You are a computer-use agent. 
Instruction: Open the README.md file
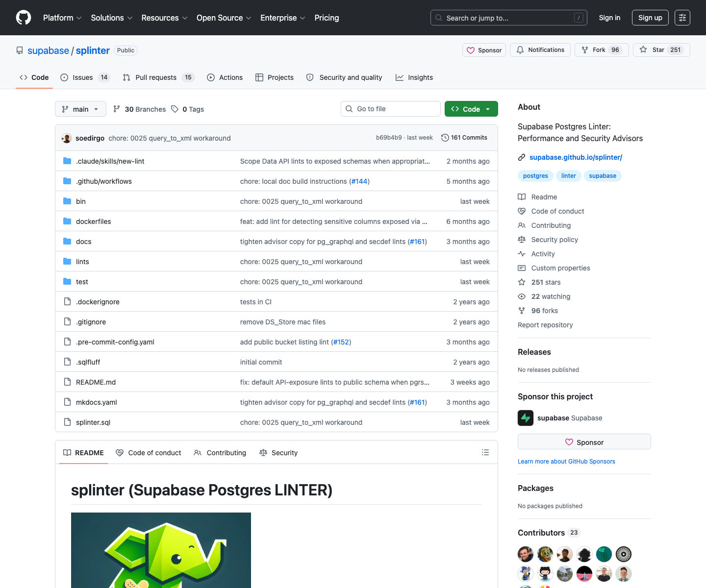96,382
